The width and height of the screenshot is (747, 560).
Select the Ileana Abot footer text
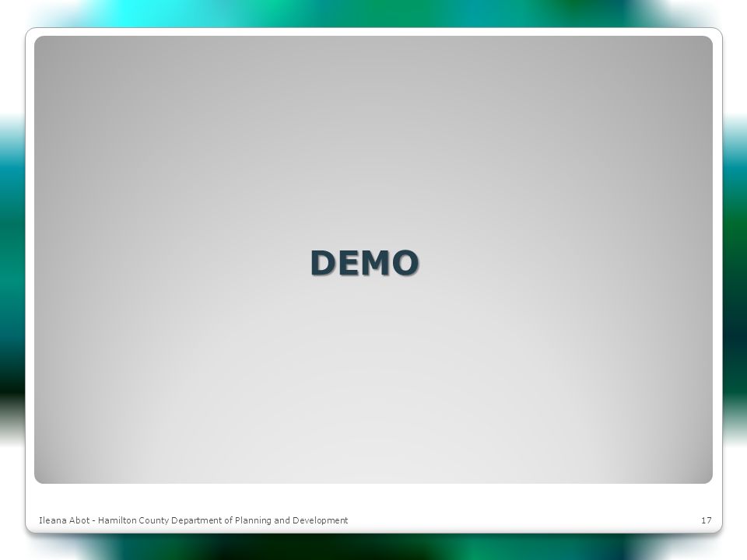(x=194, y=520)
